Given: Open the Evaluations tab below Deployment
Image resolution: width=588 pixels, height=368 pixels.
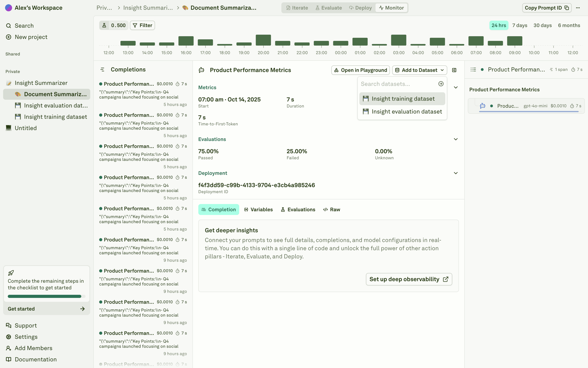Looking at the screenshot, I should pos(298,210).
